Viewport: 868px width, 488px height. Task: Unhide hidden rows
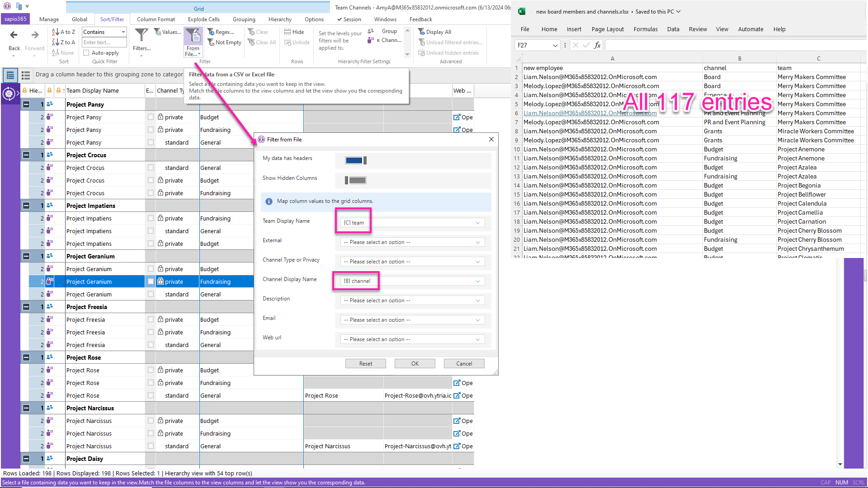(297, 42)
